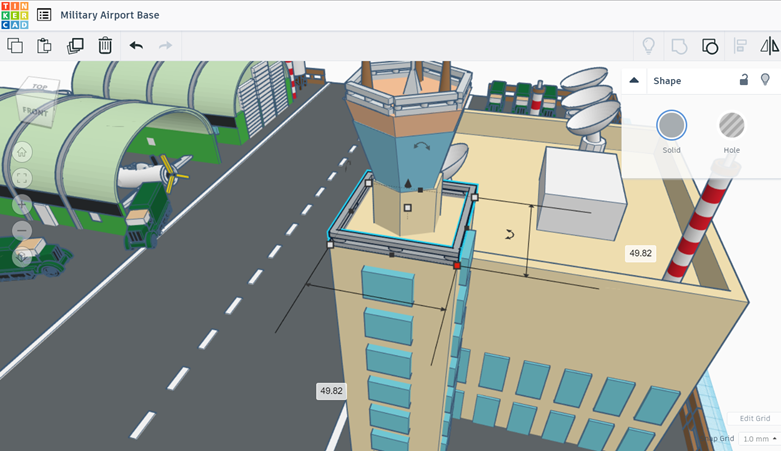
Task: Click the Copy icon in the toolbar
Action: point(15,46)
